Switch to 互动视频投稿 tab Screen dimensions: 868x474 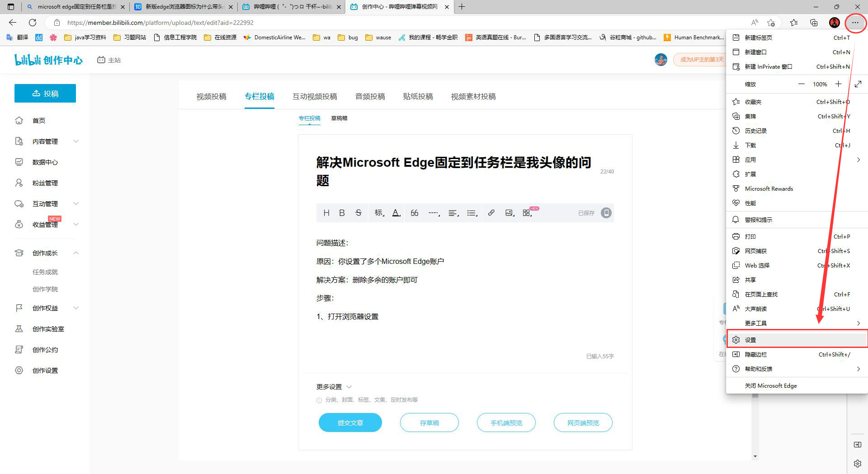[315, 97]
